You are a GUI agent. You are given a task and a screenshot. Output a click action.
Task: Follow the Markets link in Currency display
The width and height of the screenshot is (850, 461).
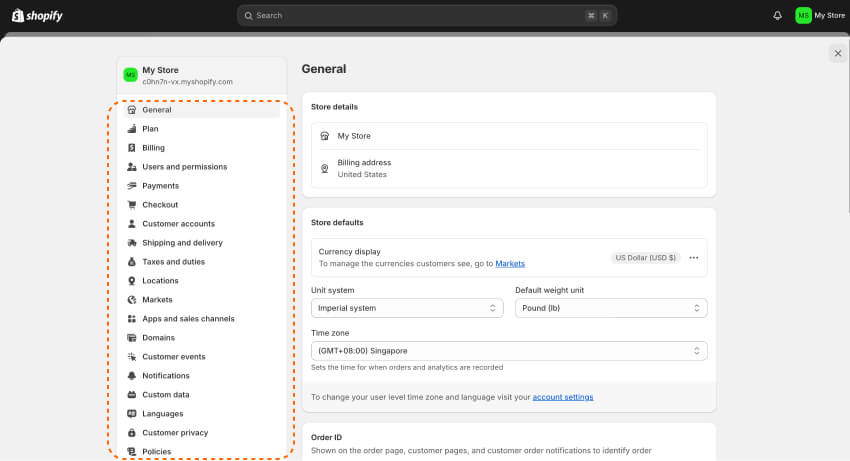pyautogui.click(x=510, y=264)
